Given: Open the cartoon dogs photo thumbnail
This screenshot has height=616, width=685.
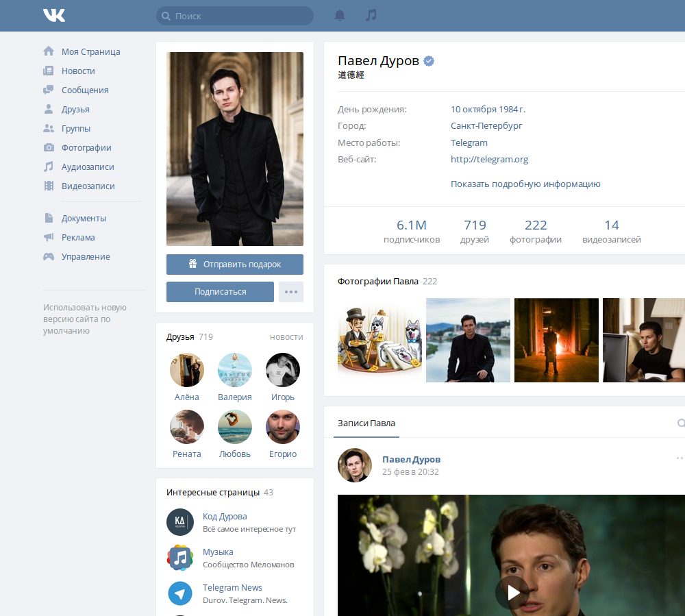Looking at the screenshot, I should pos(379,341).
